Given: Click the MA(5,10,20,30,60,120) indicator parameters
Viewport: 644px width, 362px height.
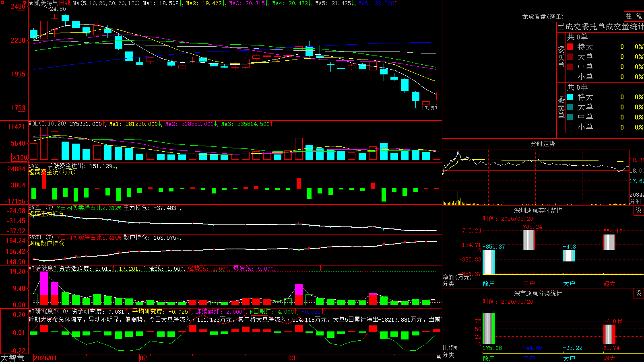Looking at the screenshot, I should pos(106,3).
